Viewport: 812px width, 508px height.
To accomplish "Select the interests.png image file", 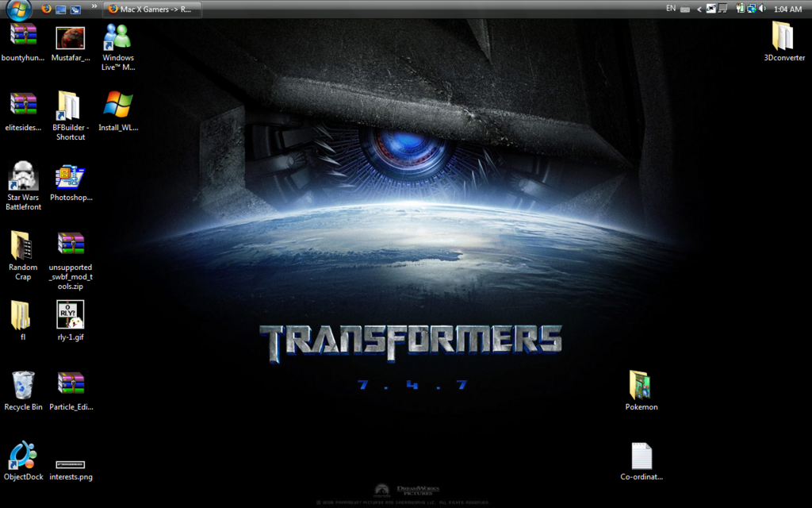I will tap(71, 470).
